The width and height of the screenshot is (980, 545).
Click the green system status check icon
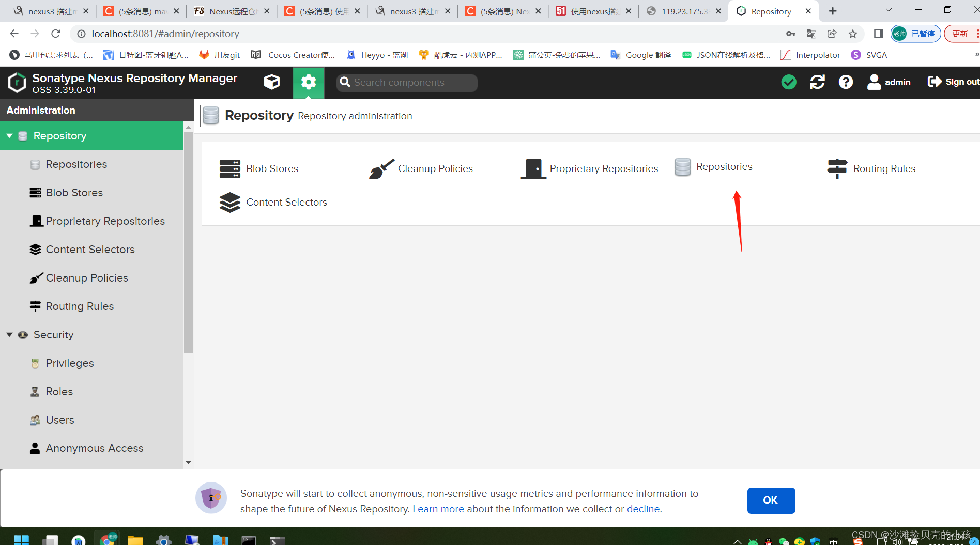pyautogui.click(x=789, y=82)
